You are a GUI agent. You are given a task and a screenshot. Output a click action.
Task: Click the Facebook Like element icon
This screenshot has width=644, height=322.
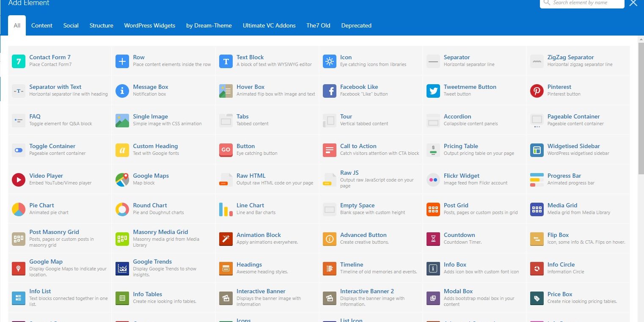[329, 90]
